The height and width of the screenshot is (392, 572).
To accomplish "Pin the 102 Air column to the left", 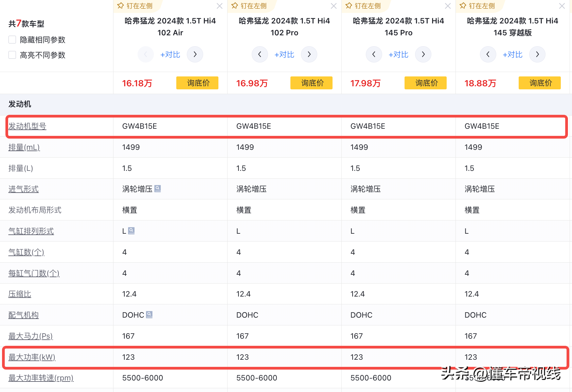I will click(135, 6).
